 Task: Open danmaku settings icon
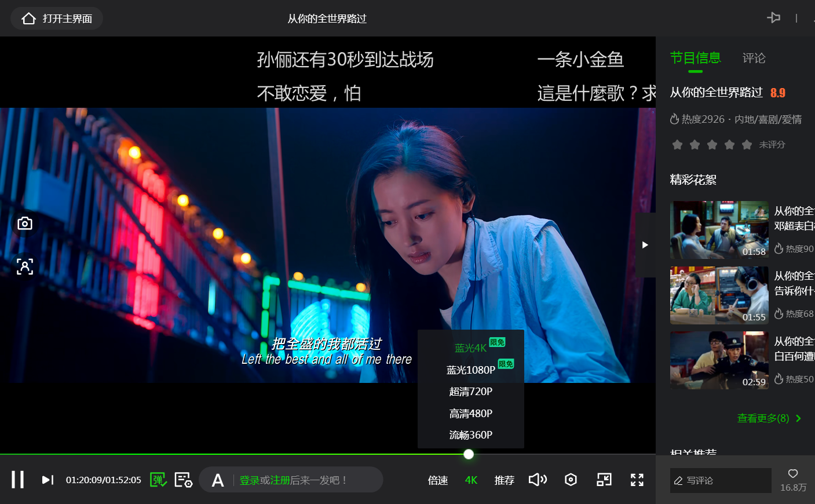point(184,480)
